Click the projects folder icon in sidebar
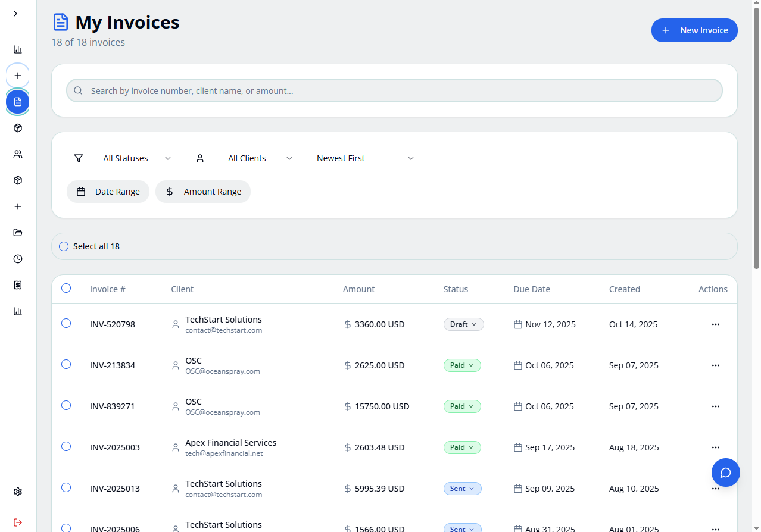This screenshot has width=761, height=532. 17,232
